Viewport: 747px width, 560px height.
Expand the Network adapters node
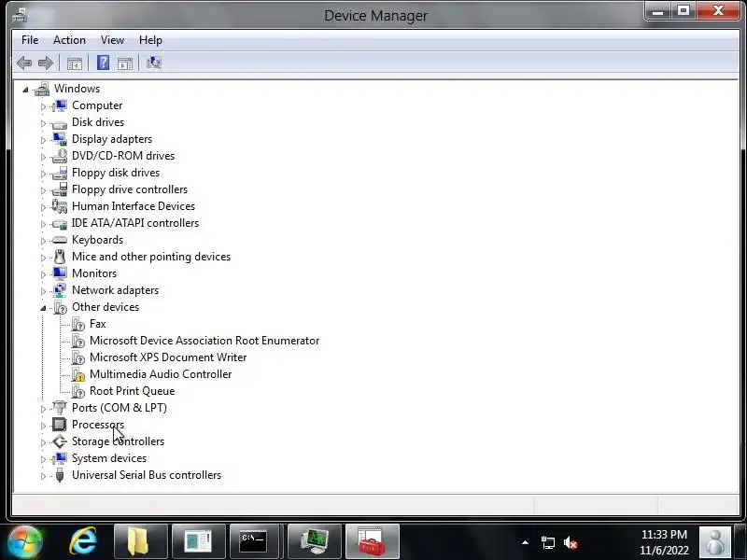click(x=43, y=291)
